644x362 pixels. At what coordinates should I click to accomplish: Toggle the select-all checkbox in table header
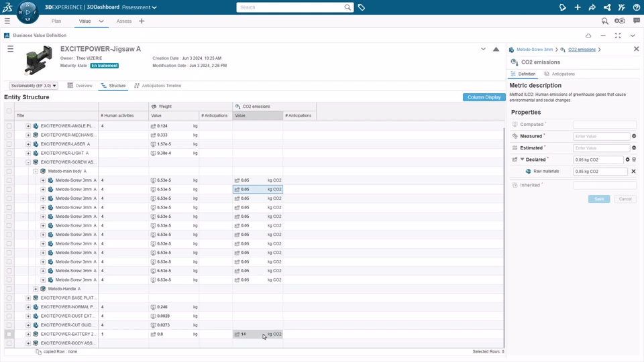[x=9, y=111]
